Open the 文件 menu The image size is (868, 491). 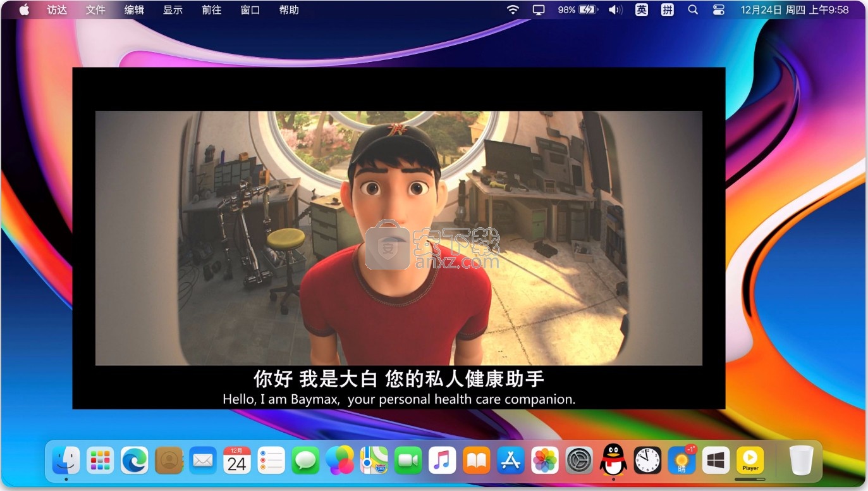[95, 10]
